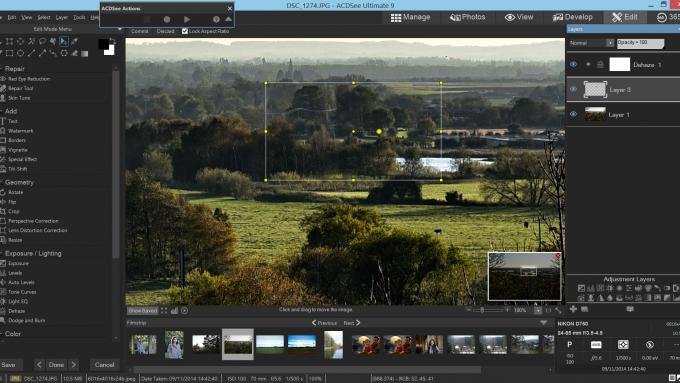
Task: Select the Eraser tool
Action: [74, 53]
